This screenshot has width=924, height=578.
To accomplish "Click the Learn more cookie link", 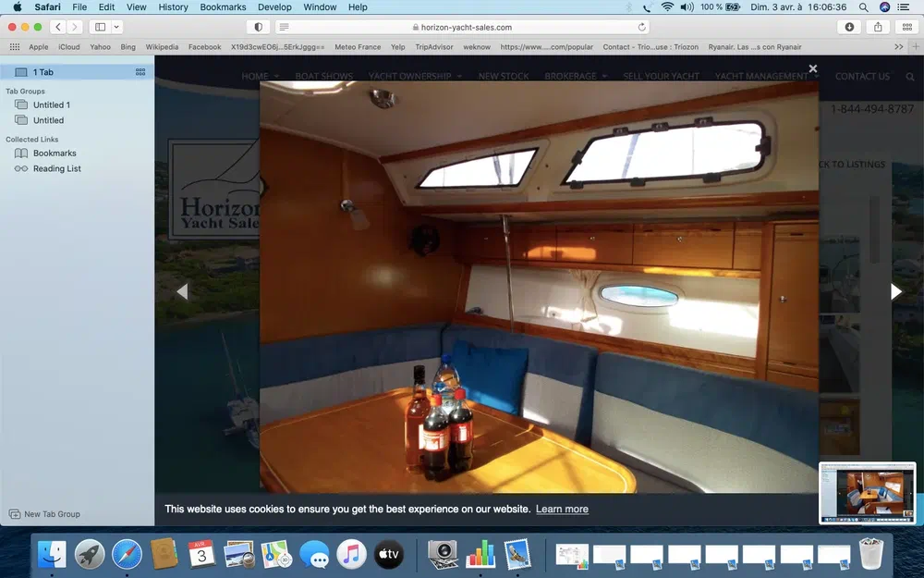I will [x=562, y=509].
